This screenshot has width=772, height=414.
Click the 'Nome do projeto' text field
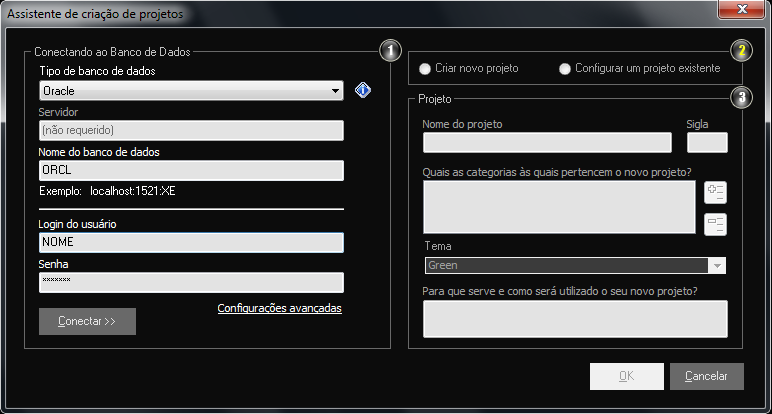point(547,143)
